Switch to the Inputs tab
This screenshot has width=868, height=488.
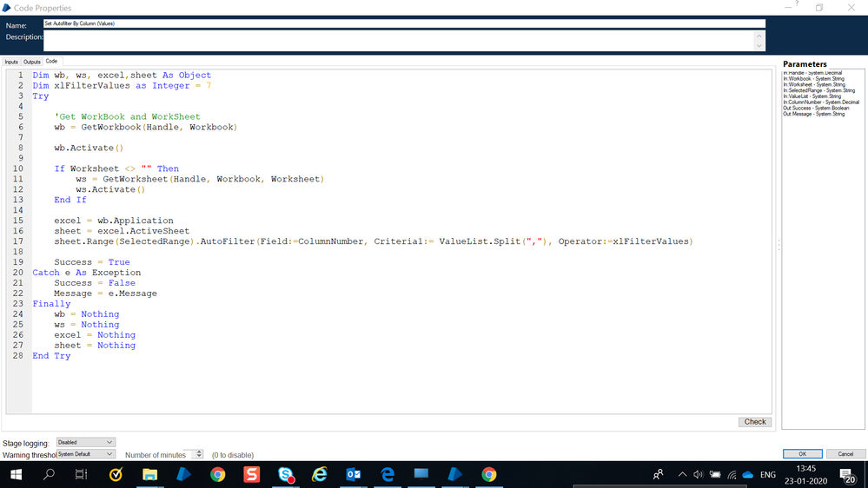(x=11, y=62)
